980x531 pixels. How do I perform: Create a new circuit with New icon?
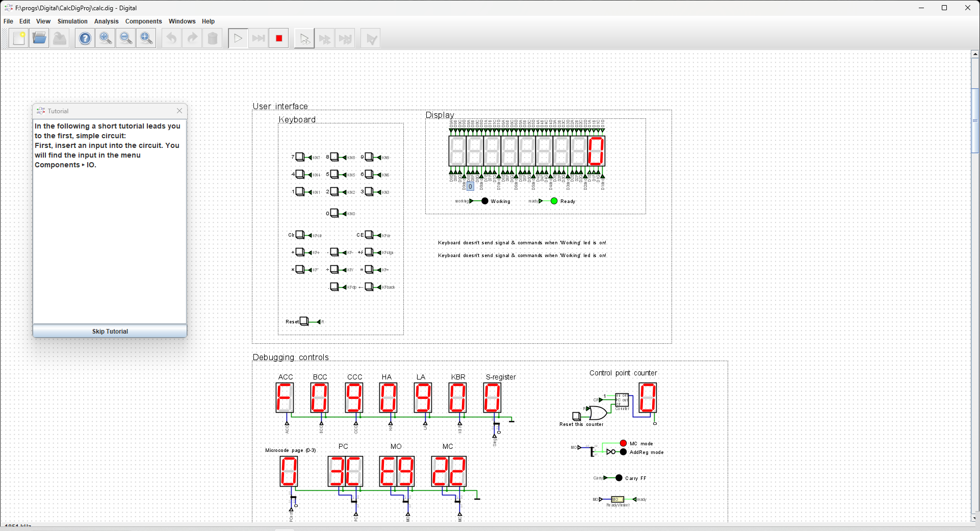click(19, 38)
